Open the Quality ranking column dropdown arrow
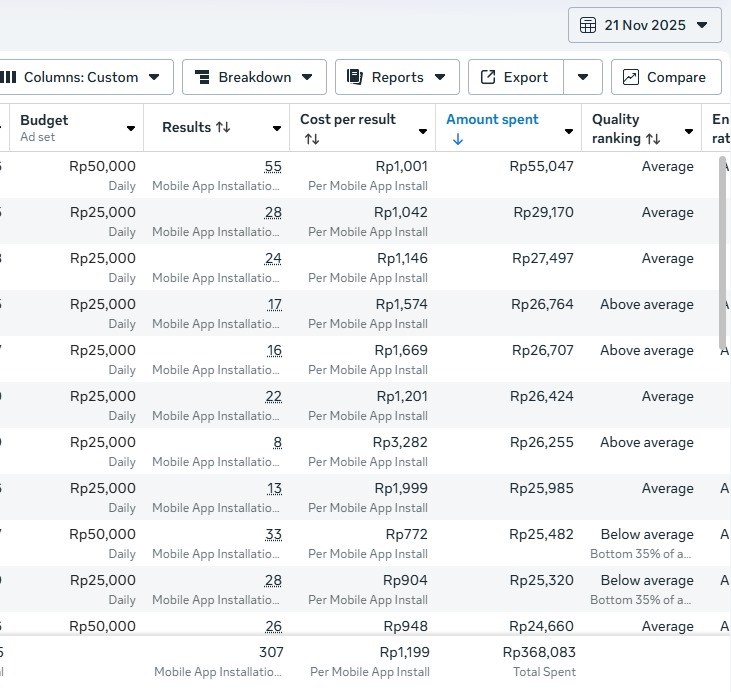This screenshot has width=731, height=692. pos(689,131)
